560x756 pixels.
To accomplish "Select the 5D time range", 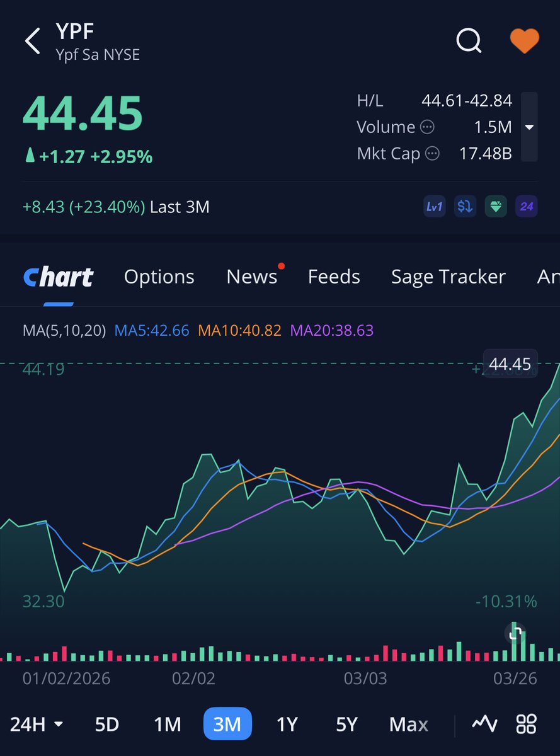I will pyautogui.click(x=107, y=724).
